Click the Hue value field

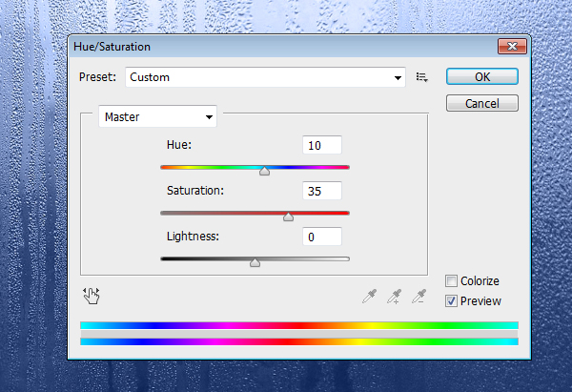coord(321,145)
